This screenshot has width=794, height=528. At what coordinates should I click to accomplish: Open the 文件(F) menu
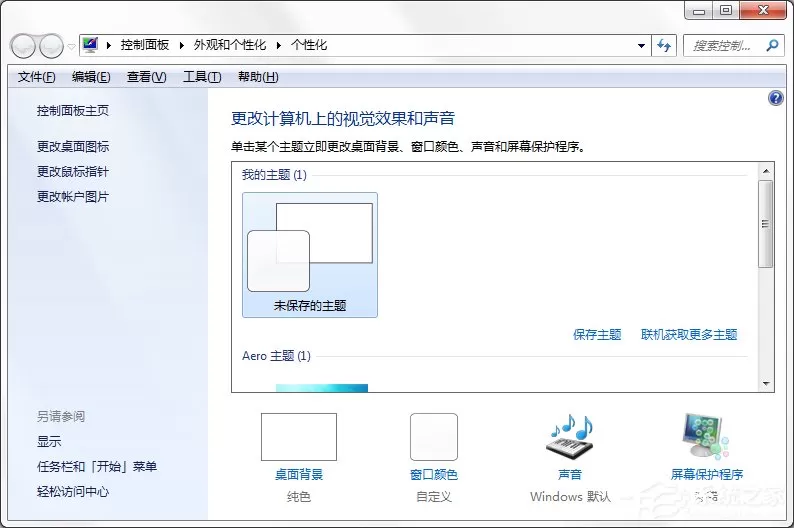tap(36, 77)
